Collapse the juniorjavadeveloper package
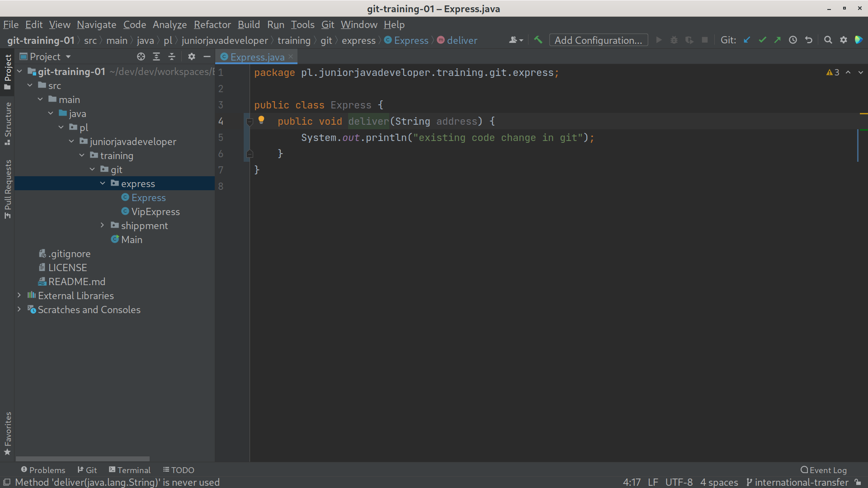Viewport: 868px width, 488px height. coord(71,141)
